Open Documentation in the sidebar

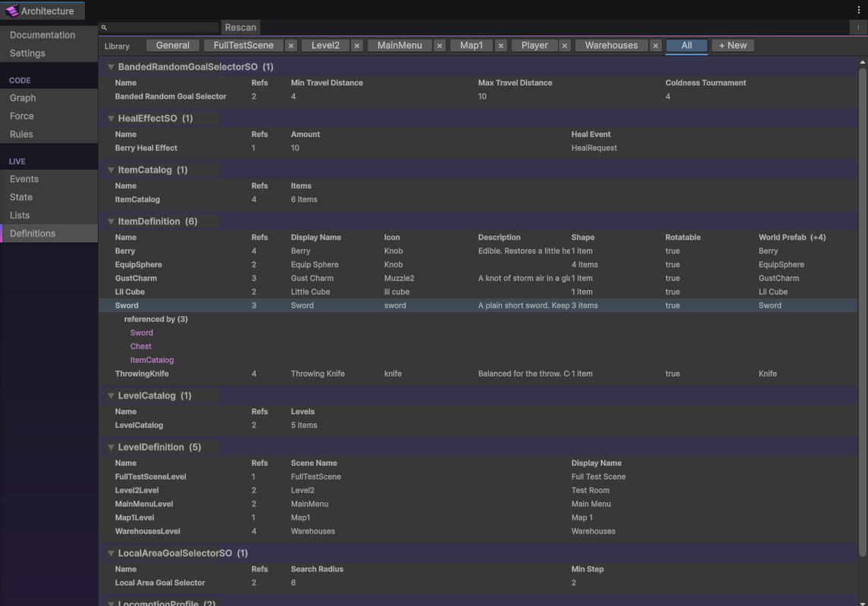(x=49, y=35)
